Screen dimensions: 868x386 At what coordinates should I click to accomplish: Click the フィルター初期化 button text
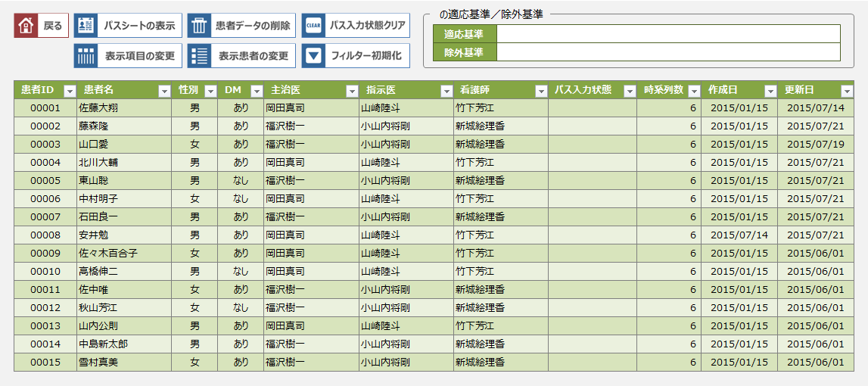point(366,56)
